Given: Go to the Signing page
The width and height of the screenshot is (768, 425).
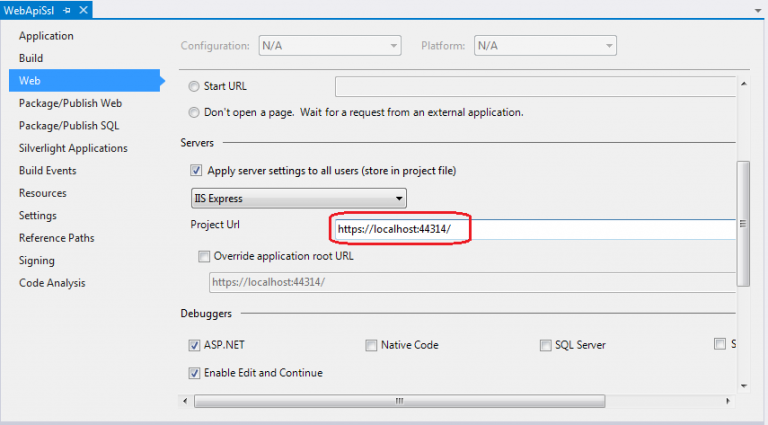Looking at the screenshot, I should [37, 261].
